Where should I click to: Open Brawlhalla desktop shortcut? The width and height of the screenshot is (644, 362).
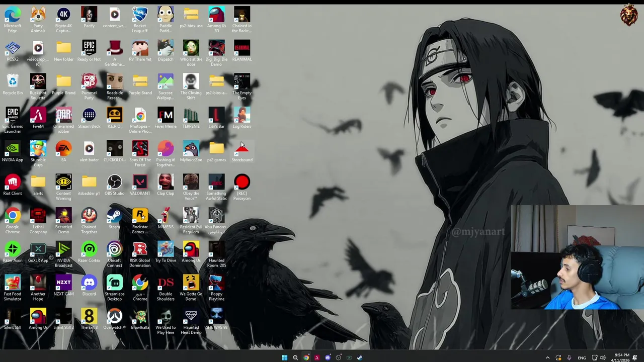tap(140, 319)
